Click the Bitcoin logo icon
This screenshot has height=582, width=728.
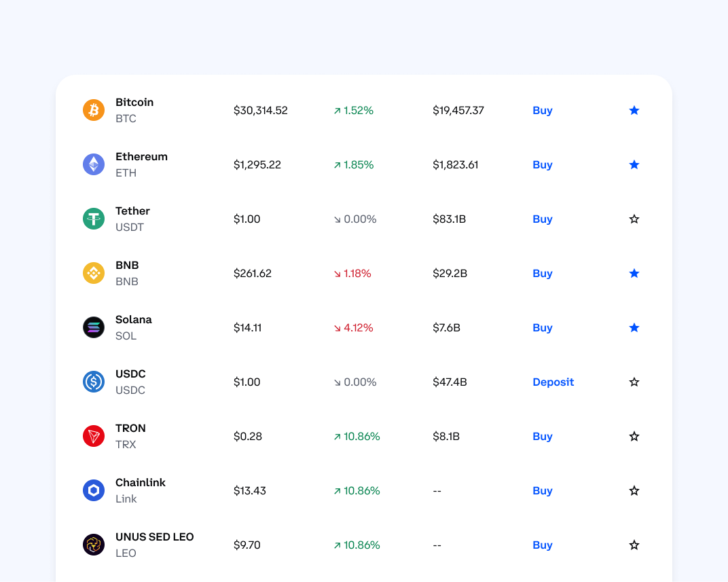pos(94,110)
